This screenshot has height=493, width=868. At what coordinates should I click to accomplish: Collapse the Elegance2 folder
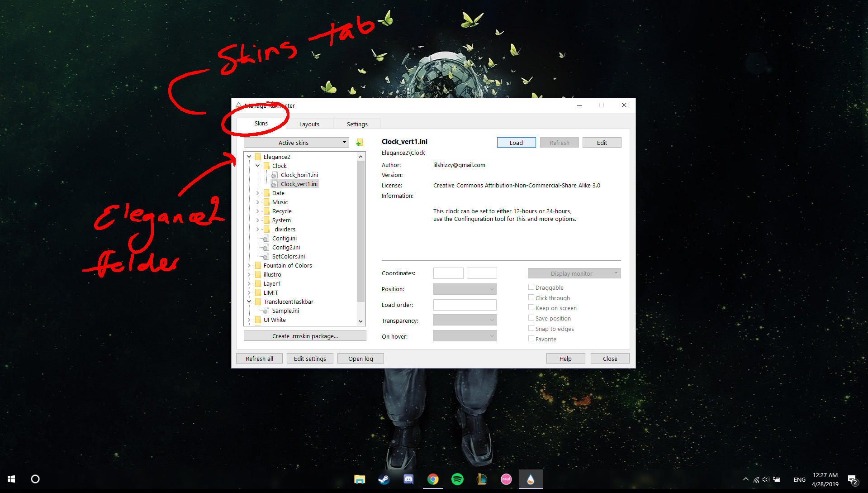coord(249,156)
